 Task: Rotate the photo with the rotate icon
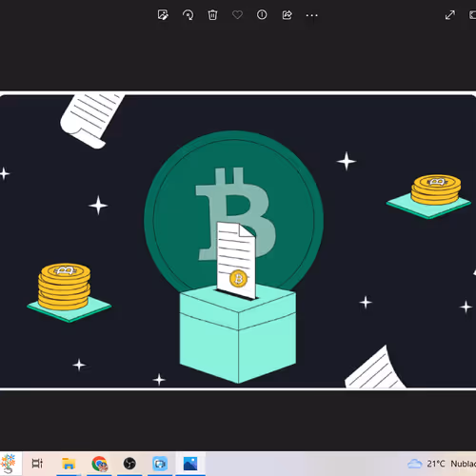point(188,15)
